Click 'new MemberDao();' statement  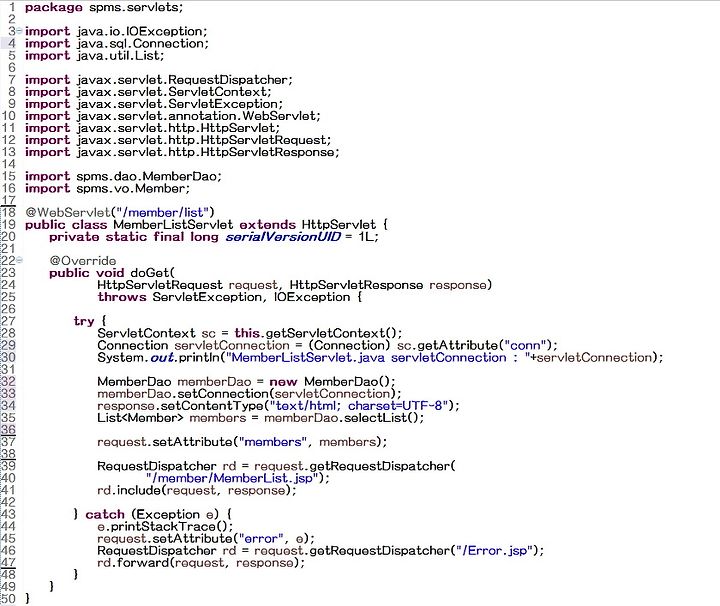[332, 382]
